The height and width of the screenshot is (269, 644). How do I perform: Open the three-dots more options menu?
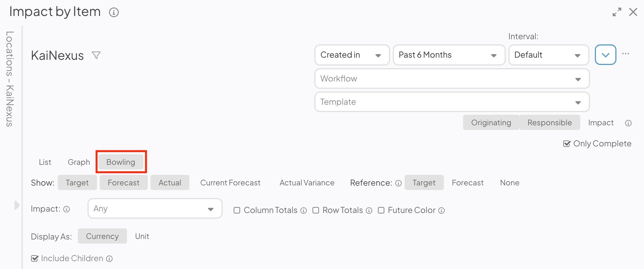(626, 54)
